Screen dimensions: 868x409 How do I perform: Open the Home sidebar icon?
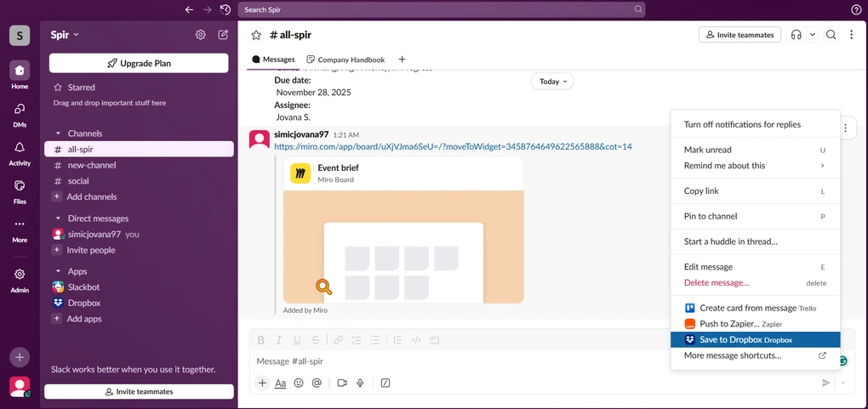coord(20,71)
